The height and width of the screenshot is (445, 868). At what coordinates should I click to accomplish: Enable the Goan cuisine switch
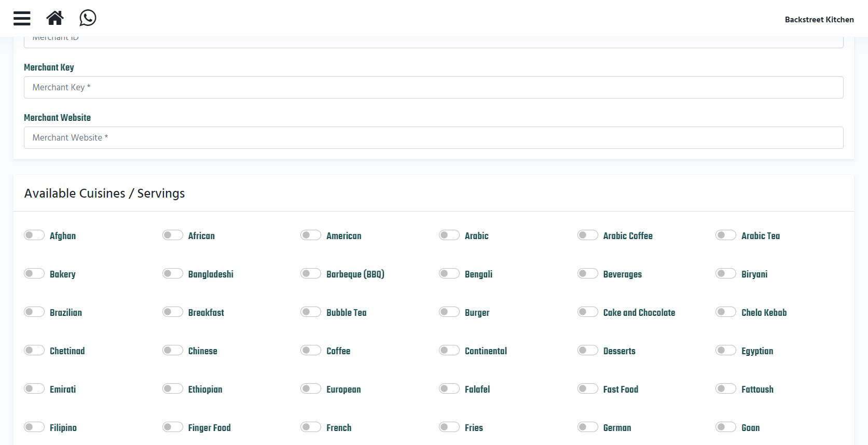(725, 427)
